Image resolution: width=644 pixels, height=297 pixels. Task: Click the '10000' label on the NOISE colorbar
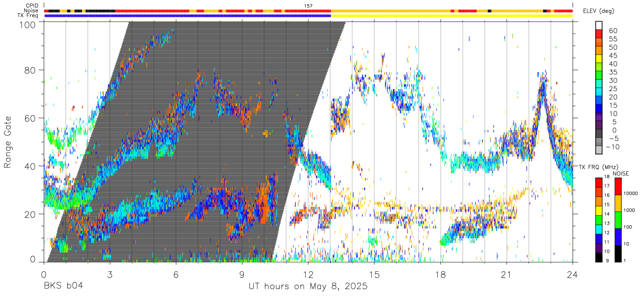631,193
